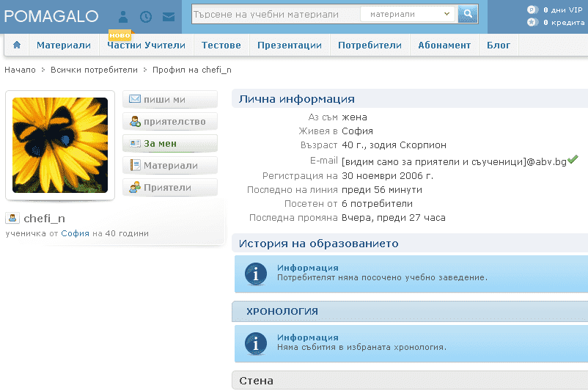Go to home via the house icon

point(17,45)
